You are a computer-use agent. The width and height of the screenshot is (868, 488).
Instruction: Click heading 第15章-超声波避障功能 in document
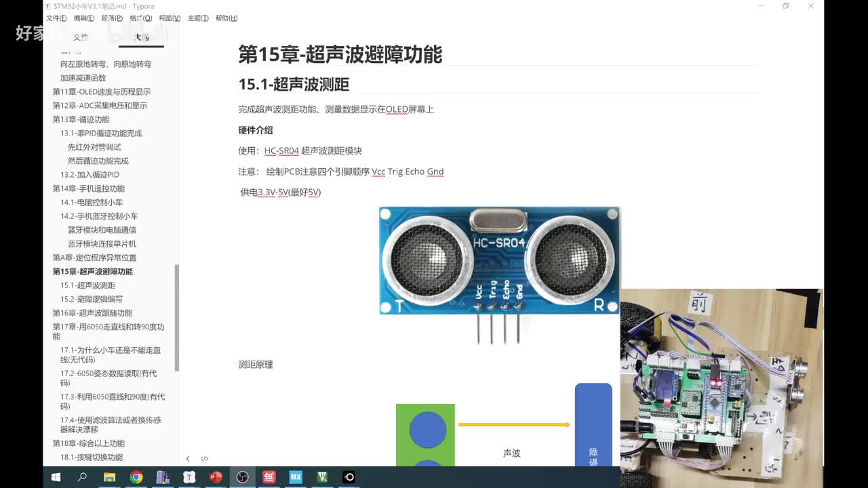(340, 54)
